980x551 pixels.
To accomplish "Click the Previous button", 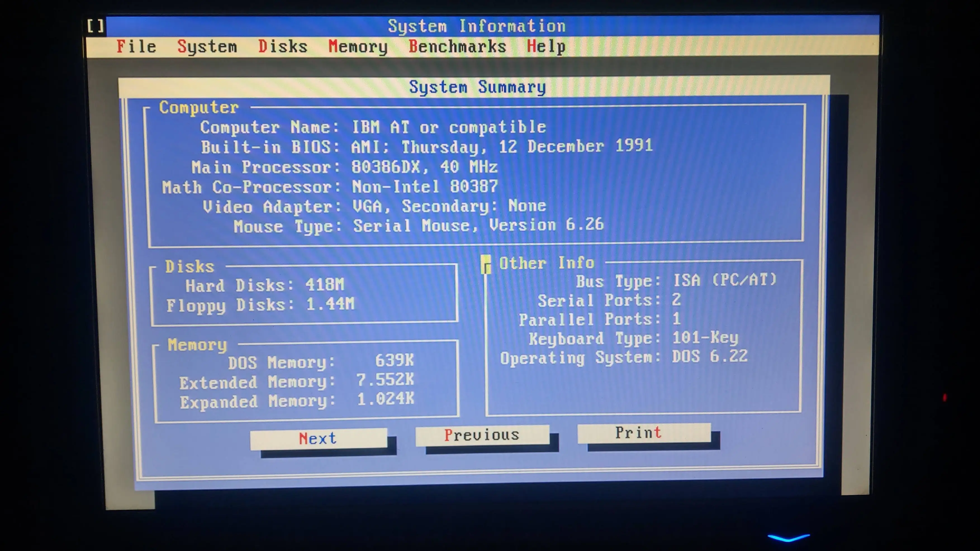I will click(482, 435).
